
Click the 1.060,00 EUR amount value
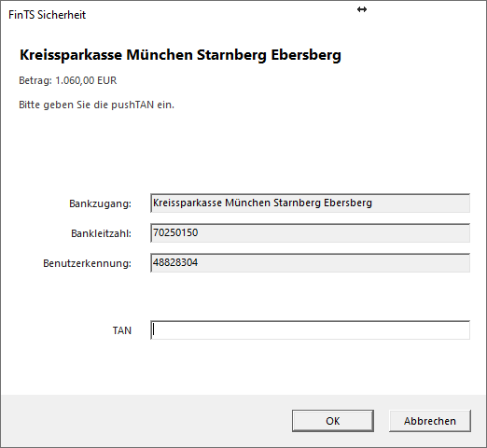coord(86,80)
